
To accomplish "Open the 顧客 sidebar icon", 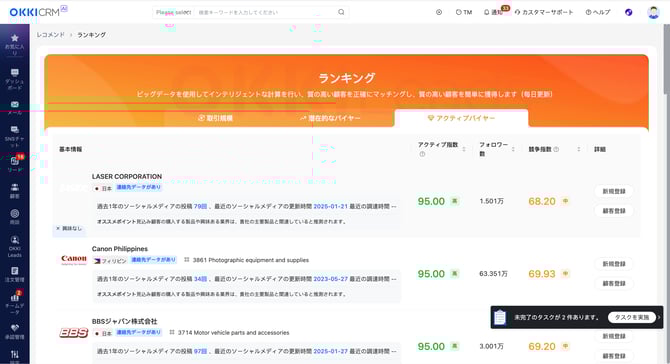I will (x=15, y=191).
